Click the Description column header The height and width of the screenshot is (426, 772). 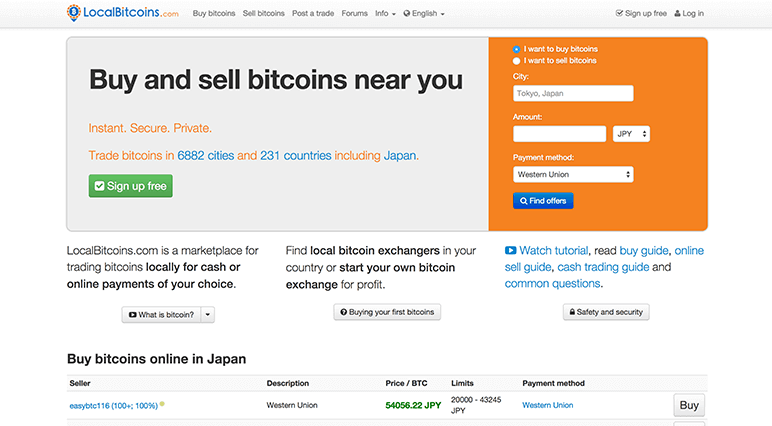[x=288, y=383]
